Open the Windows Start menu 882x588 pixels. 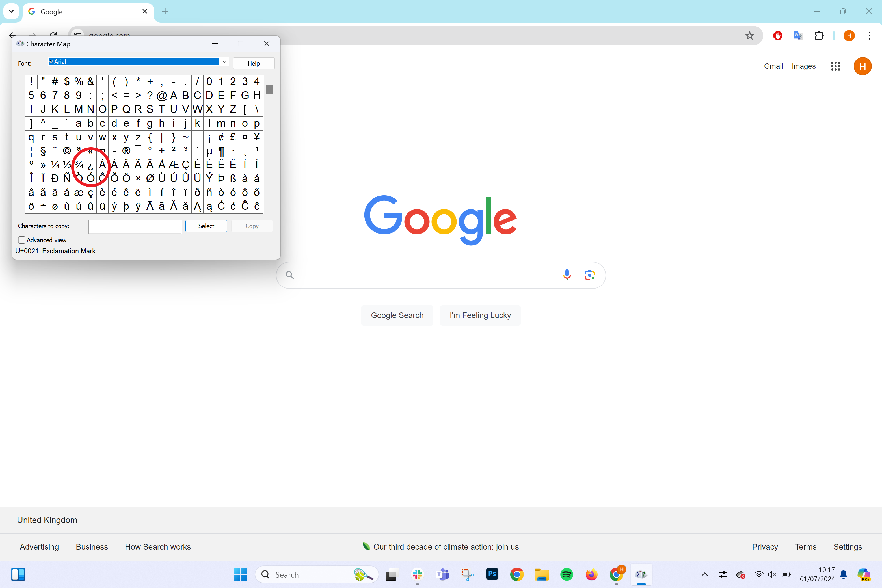coord(240,574)
